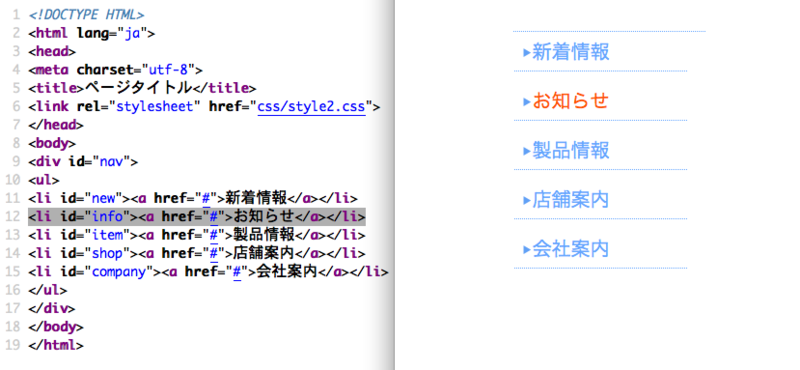Open the 店舗案内 link in the preview

click(x=570, y=200)
